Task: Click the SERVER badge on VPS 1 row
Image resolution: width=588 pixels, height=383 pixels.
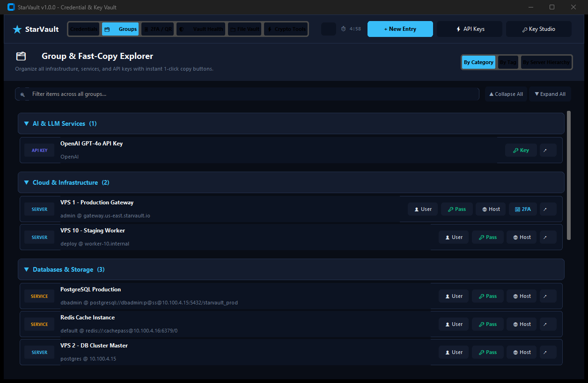Action: pos(39,210)
